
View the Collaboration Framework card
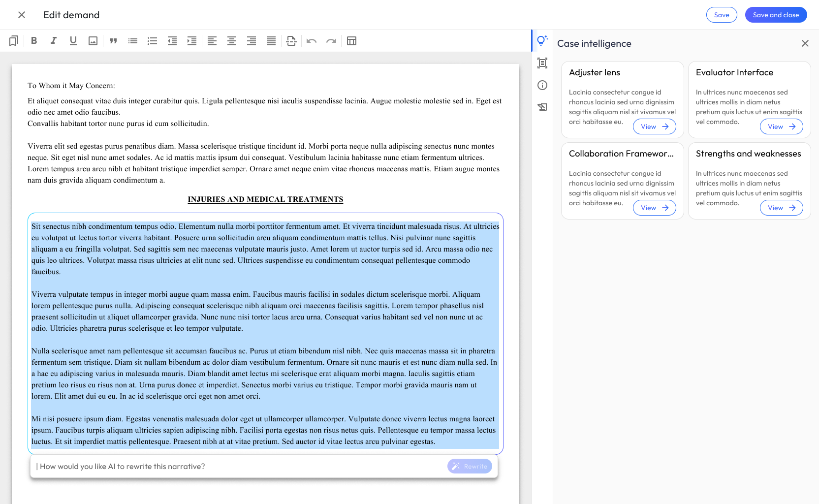pyautogui.click(x=655, y=208)
